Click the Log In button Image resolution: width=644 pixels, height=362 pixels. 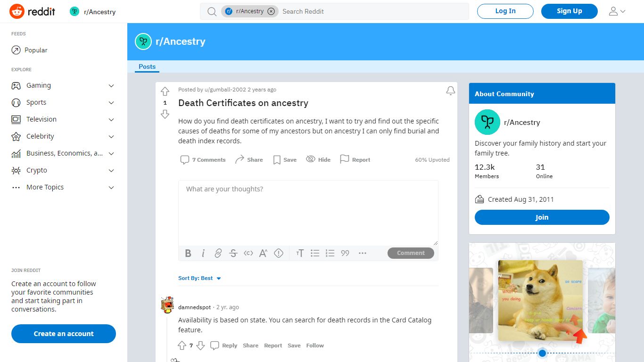(x=505, y=11)
